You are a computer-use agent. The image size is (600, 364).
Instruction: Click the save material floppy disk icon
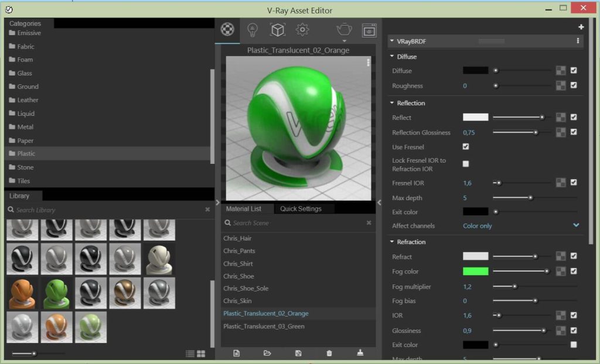298,353
